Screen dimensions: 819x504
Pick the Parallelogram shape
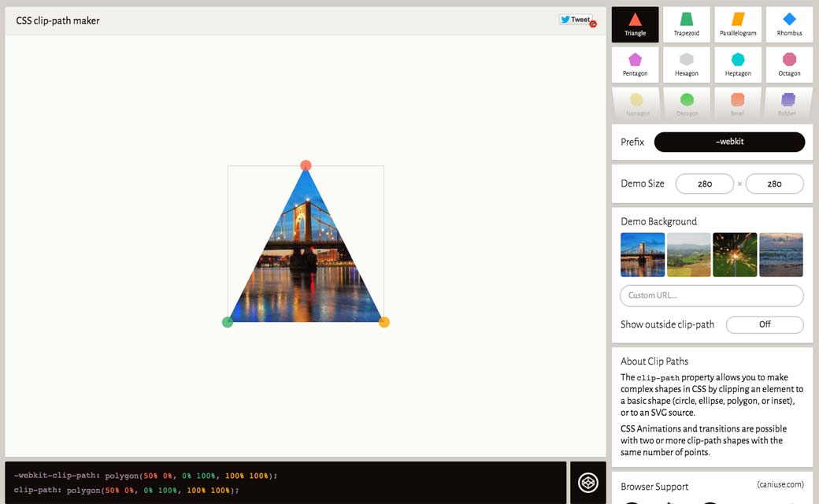738,24
